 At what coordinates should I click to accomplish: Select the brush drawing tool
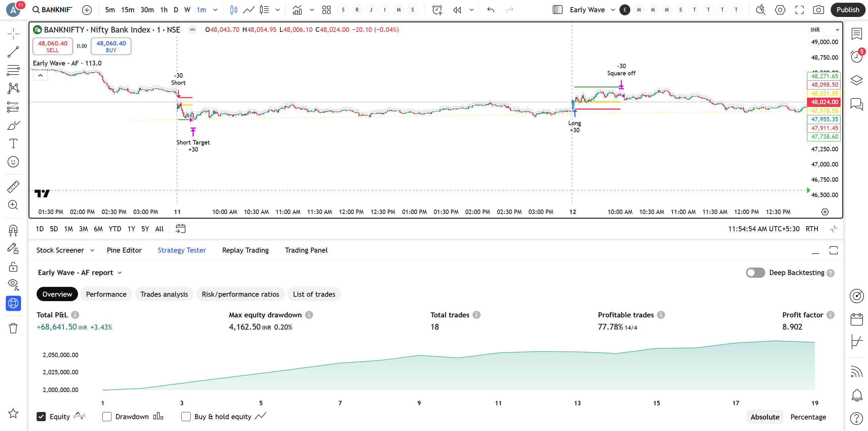[13, 125]
